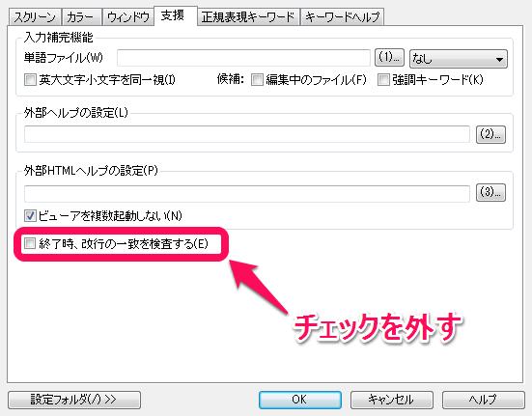Select the 支援 tab
The image size is (532, 416).
point(175,15)
